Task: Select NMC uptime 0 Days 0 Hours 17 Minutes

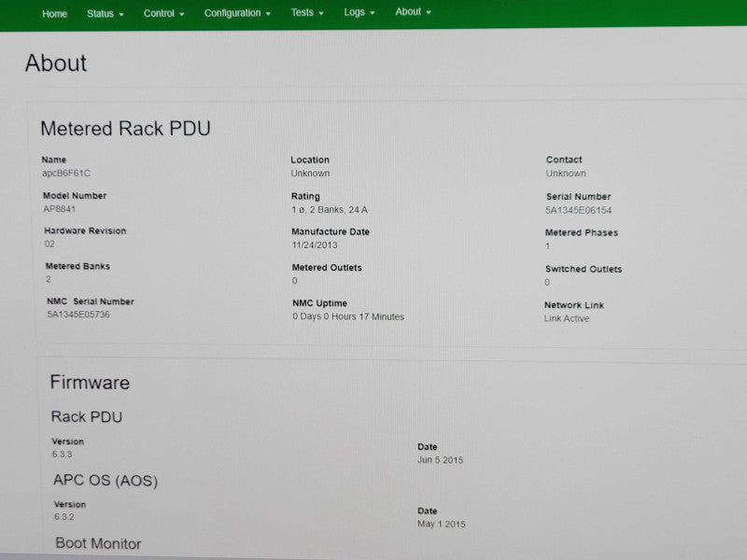Action: 348,316
